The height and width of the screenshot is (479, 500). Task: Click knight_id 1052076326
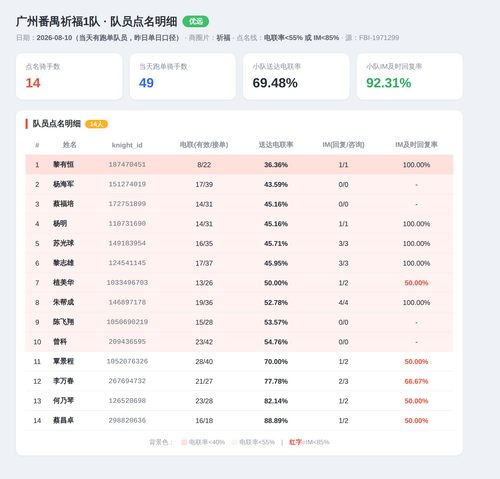click(127, 361)
